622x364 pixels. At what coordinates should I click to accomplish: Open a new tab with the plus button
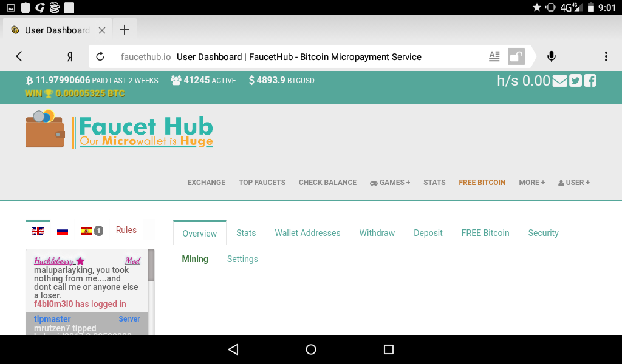pos(125,30)
